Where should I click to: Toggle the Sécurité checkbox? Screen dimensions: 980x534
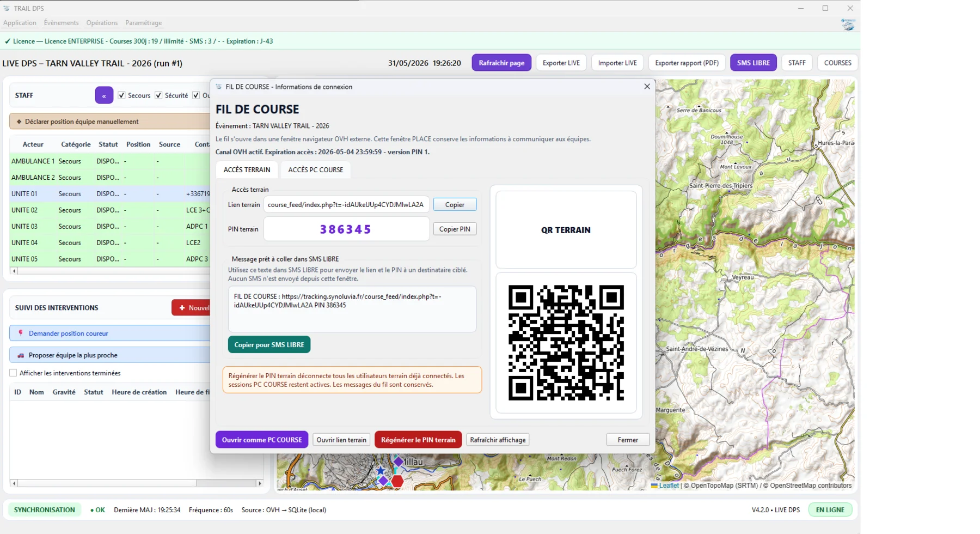pyautogui.click(x=158, y=95)
